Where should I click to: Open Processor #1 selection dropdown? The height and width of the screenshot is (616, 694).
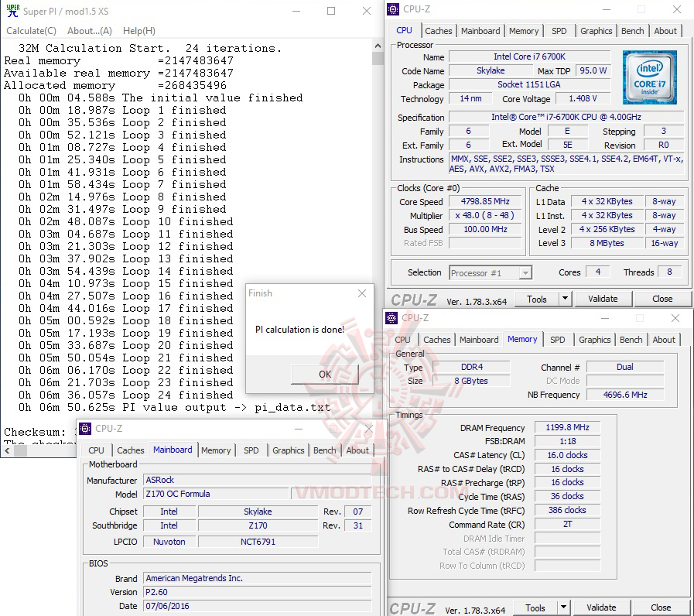coord(491,273)
